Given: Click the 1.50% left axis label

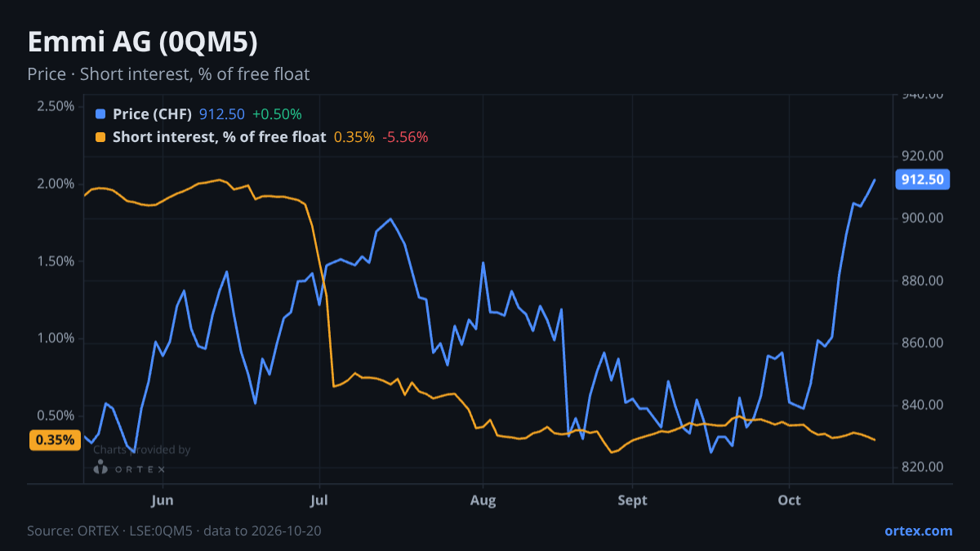Looking at the screenshot, I should (x=56, y=261).
